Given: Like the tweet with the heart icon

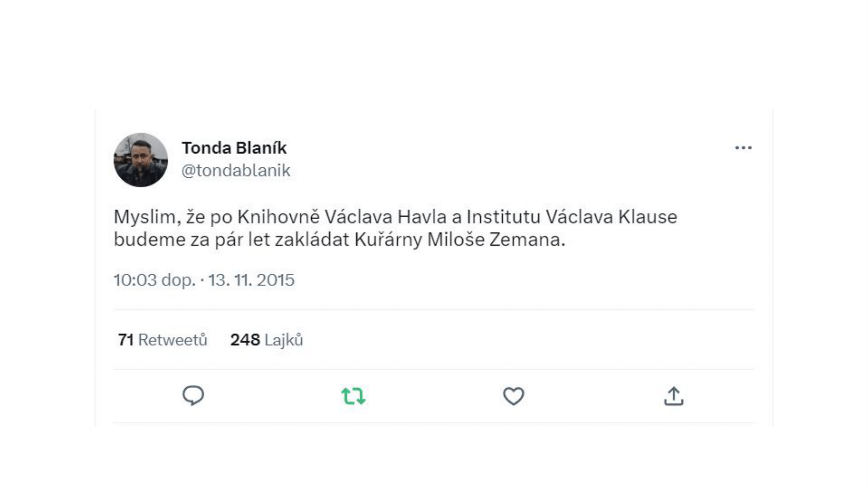Looking at the screenshot, I should coord(513,396).
